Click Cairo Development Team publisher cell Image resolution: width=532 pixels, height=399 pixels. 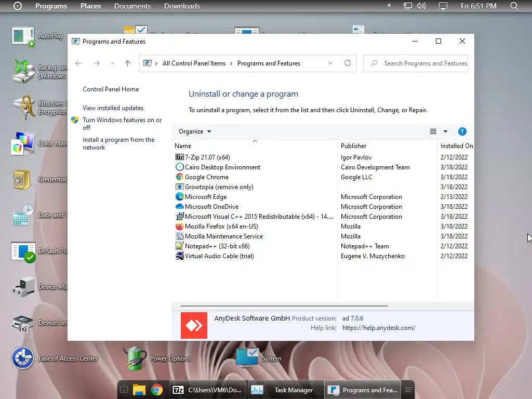[375, 167]
